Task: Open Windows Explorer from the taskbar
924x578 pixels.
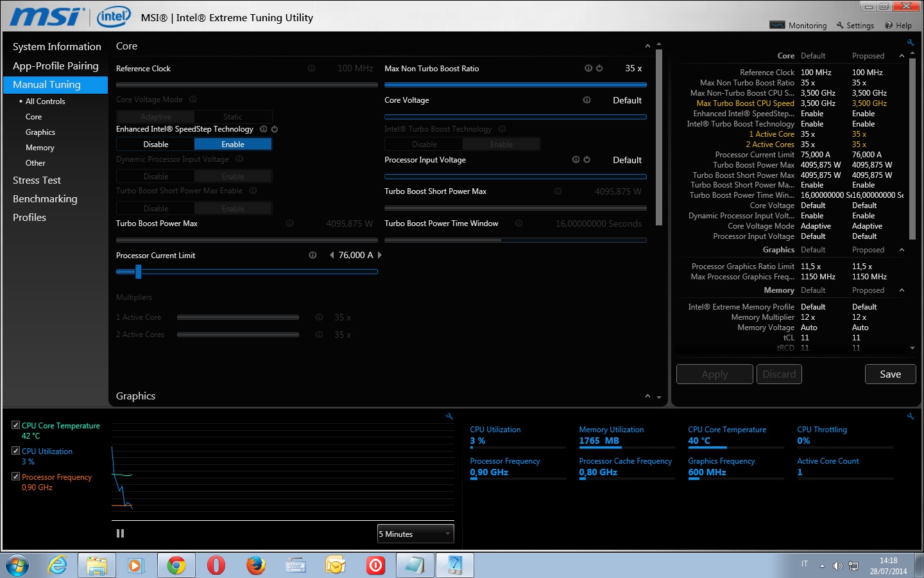Action: click(97, 565)
